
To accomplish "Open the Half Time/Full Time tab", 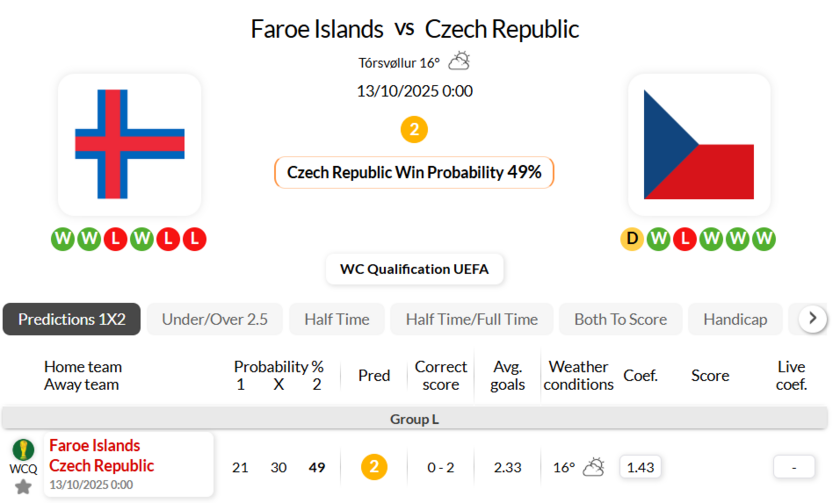I will 471,319.
